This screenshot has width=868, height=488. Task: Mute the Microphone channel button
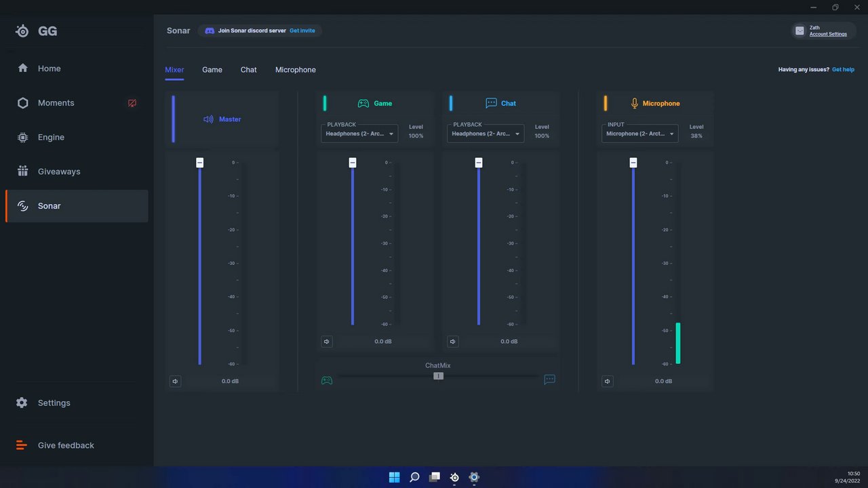pos(608,382)
